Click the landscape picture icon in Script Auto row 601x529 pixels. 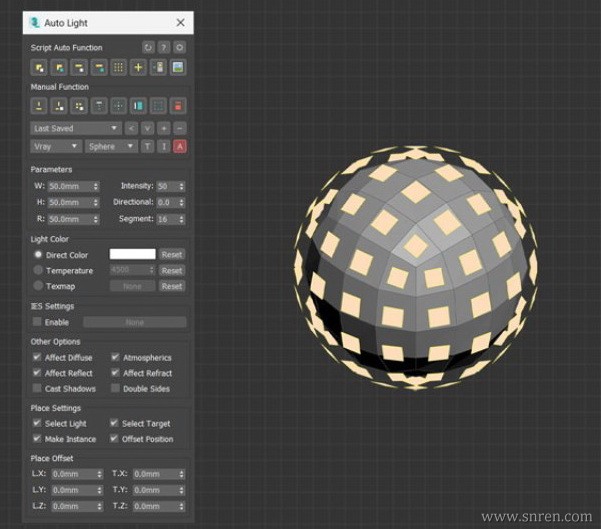pyautogui.click(x=179, y=67)
